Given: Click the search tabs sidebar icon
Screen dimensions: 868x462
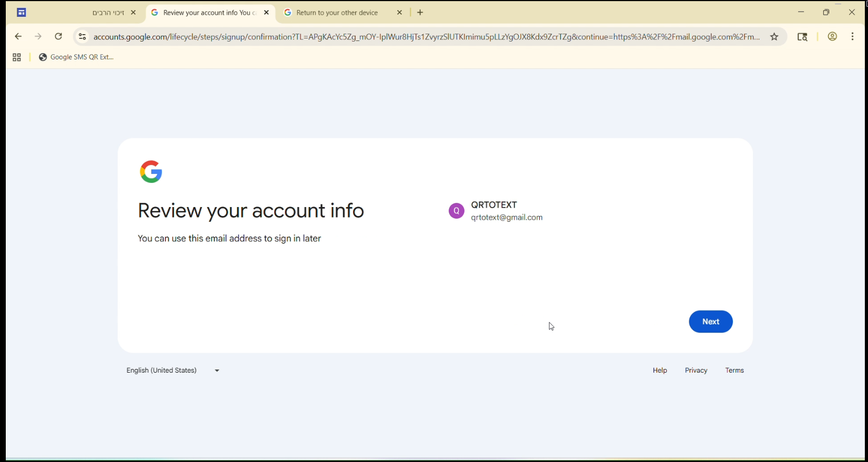Looking at the screenshot, I should (802, 37).
